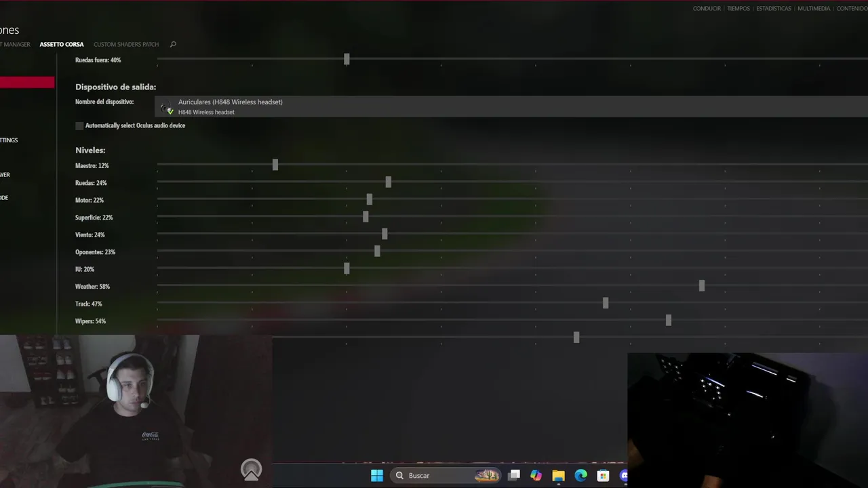Click the Wipers level slider handle
Image resolution: width=868 pixels, height=488 pixels.
669,320
